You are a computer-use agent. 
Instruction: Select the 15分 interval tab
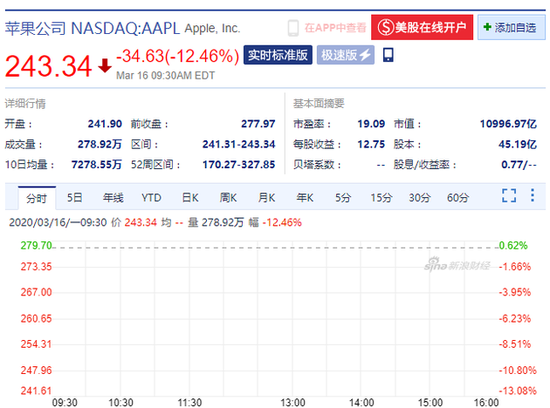(x=381, y=198)
